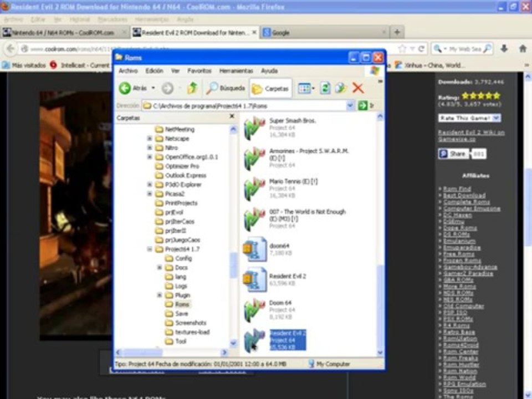Open Búsqueda search in Explorer toolbar
532x399 pixels.
pyautogui.click(x=226, y=88)
